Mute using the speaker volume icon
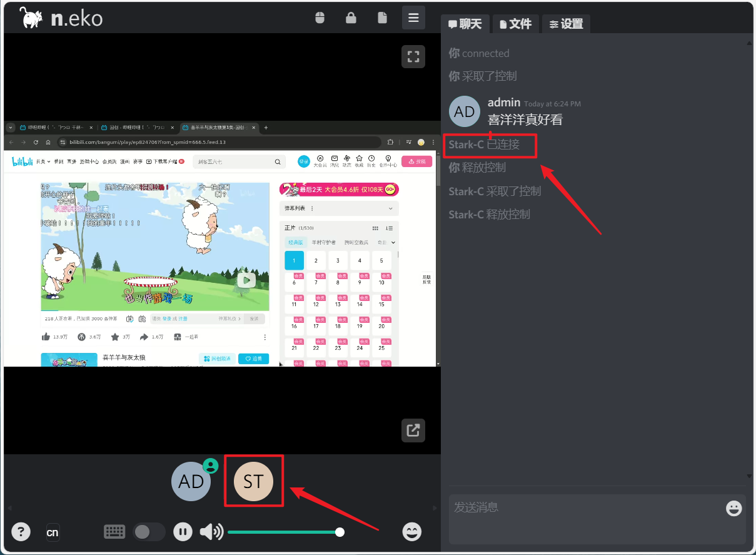 (211, 532)
